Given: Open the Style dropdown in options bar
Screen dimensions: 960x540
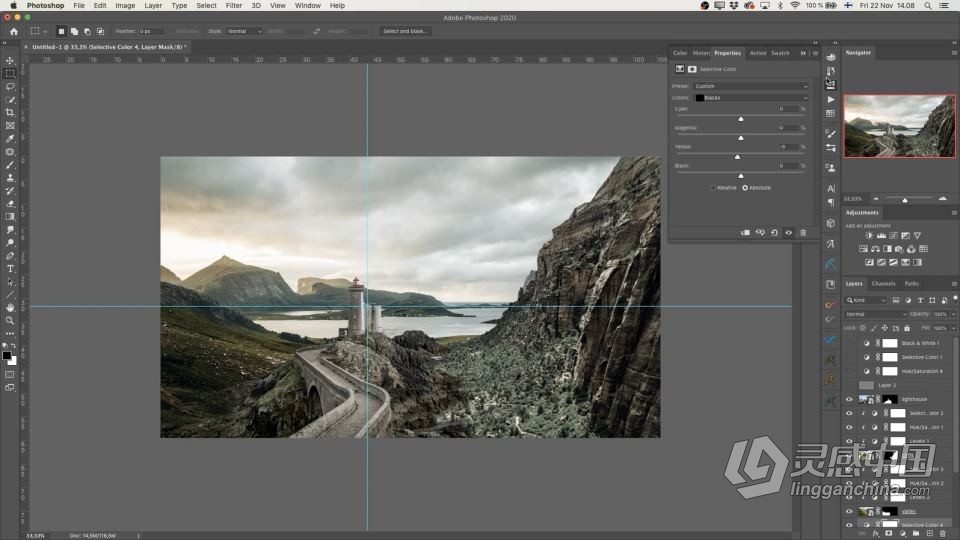Looking at the screenshot, I should (x=244, y=31).
